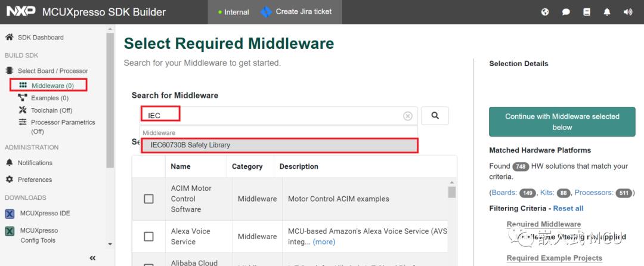Open the MCUXpresso Config Tools link
Image resolution: width=644 pixels, height=266 pixels.
click(39, 235)
